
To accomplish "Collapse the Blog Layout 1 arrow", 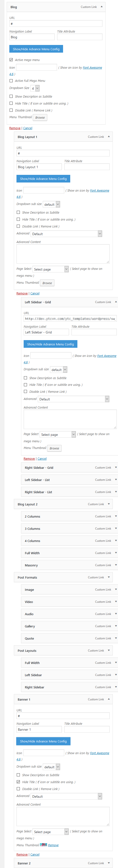I will pos(109,137).
